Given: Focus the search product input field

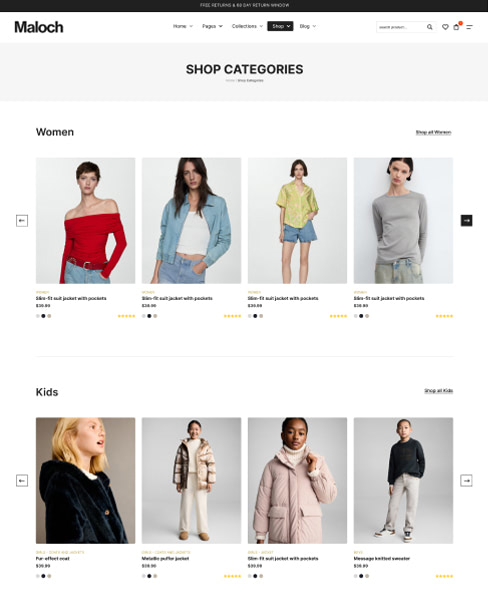Looking at the screenshot, I should [401, 27].
